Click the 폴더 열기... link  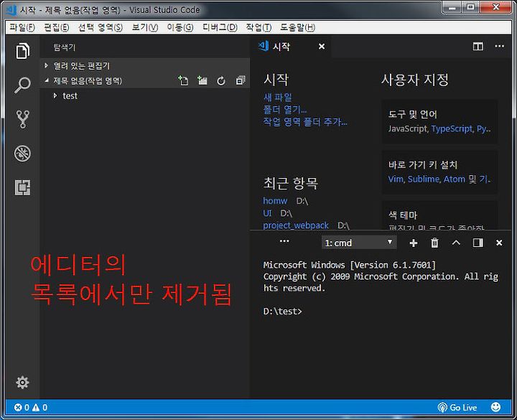pos(285,109)
